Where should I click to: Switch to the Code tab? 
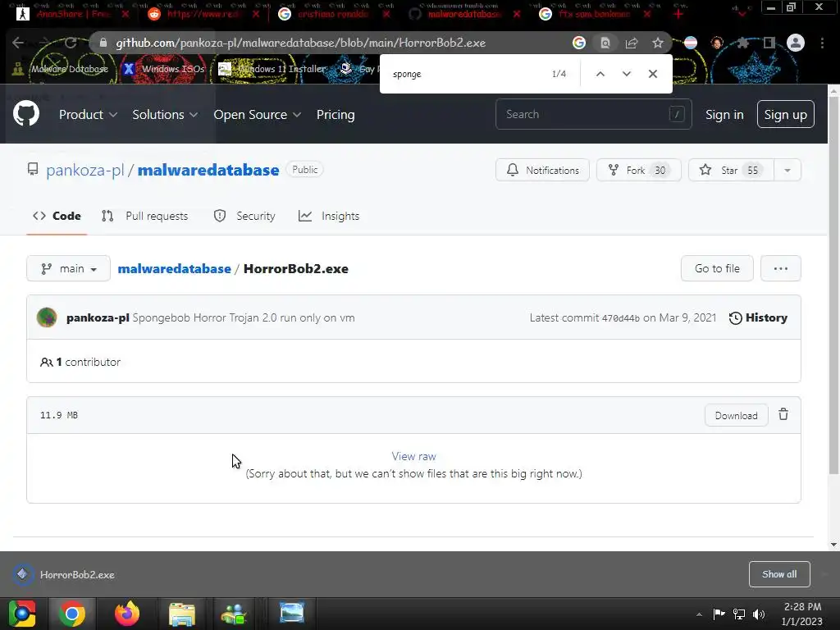(57, 216)
